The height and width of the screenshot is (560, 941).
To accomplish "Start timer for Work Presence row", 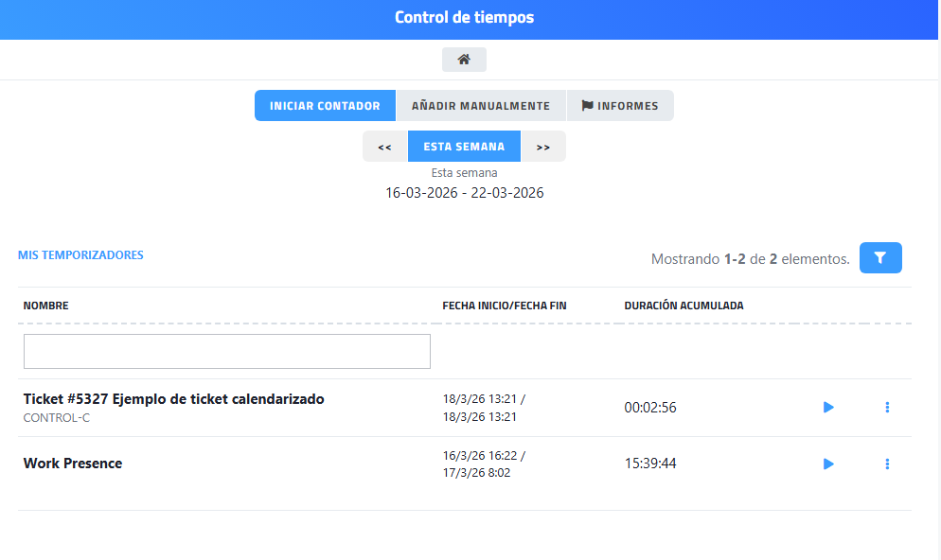I will pyautogui.click(x=828, y=464).
